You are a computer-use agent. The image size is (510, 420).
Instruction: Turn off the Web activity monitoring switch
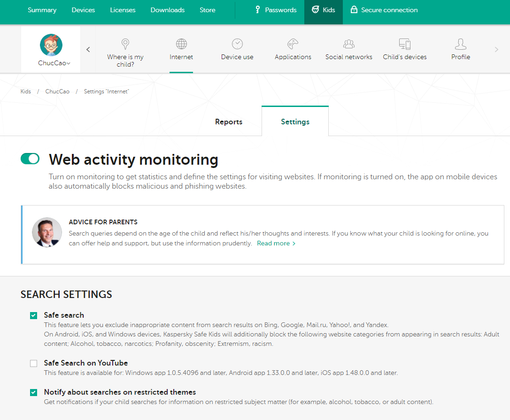pos(30,159)
